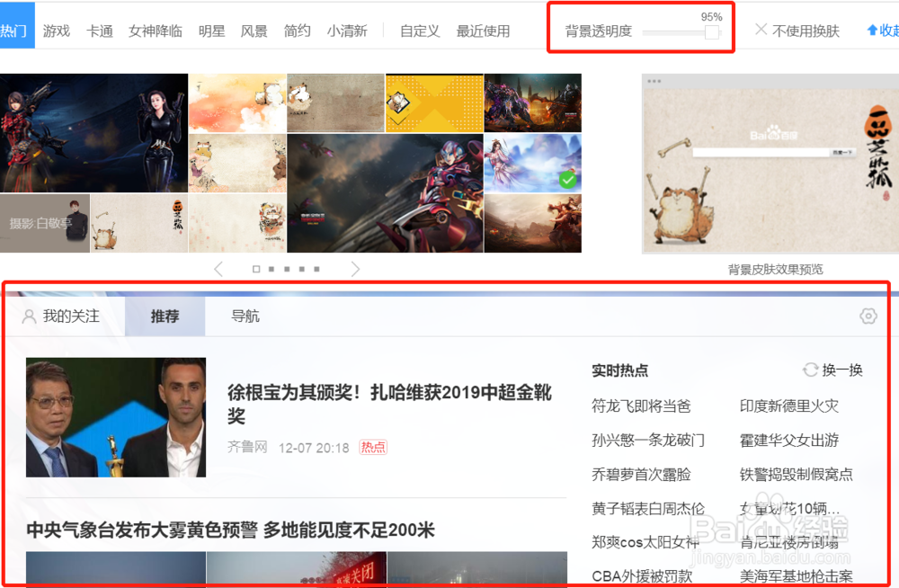Open hot topic CBA外援被罚款
The height and width of the screenshot is (588, 899).
tap(642, 576)
